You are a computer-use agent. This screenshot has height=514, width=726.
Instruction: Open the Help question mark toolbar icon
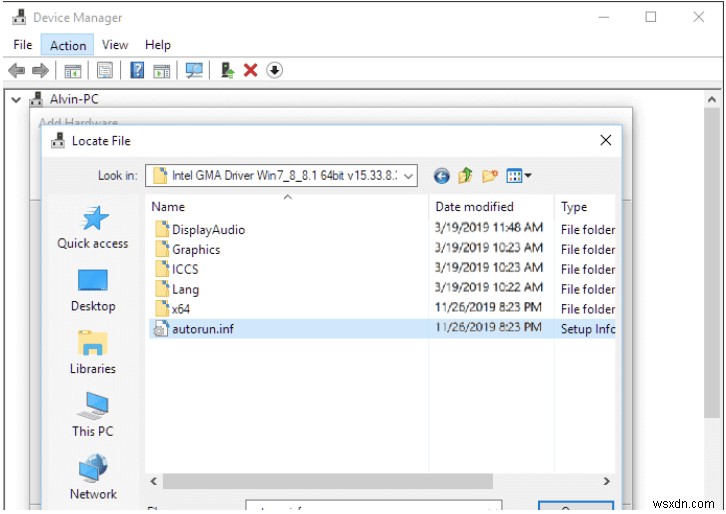pos(137,70)
